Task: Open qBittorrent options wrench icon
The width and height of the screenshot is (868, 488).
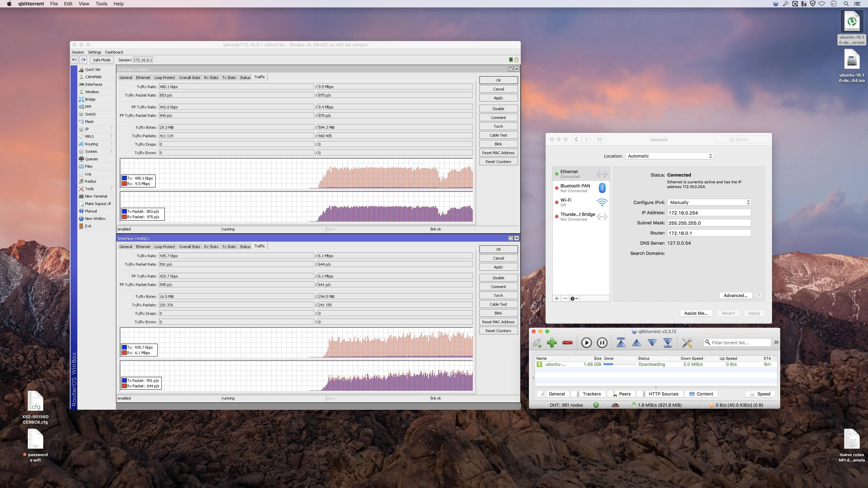Action: [687, 342]
